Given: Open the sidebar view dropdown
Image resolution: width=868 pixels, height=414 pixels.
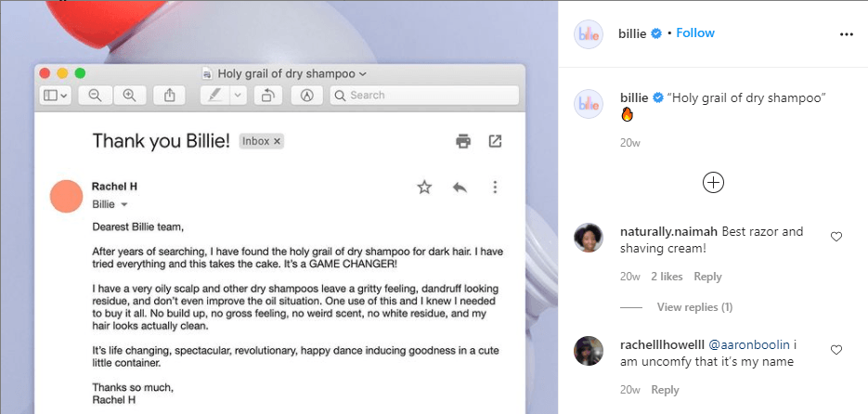Looking at the screenshot, I should point(55,95).
